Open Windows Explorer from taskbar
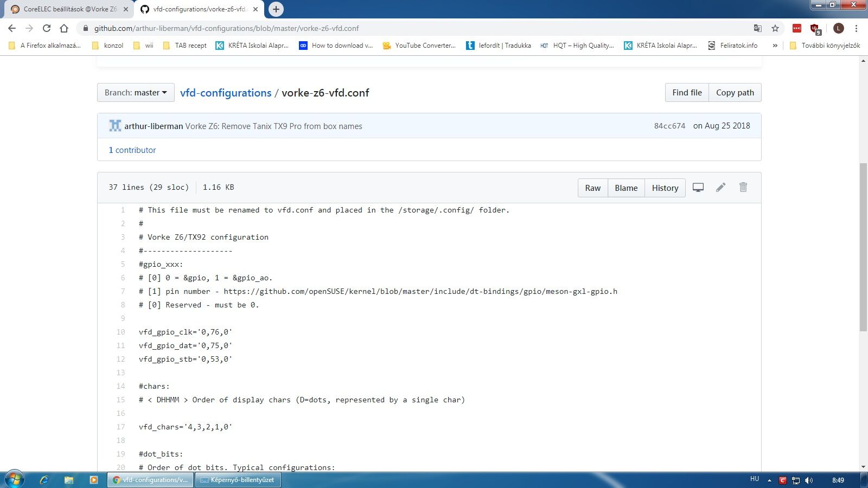Screen dimensions: 868x488 click(69, 480)
